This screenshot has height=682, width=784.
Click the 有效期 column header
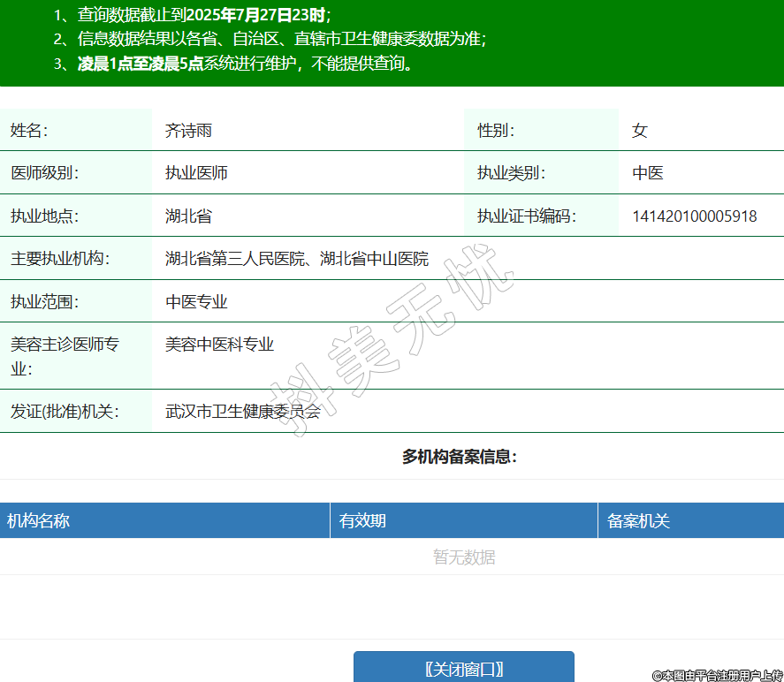click(362, 521)
